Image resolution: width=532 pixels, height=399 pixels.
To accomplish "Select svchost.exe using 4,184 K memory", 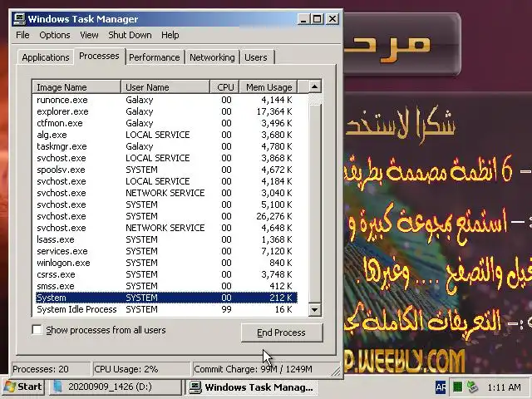I will 166,181.
